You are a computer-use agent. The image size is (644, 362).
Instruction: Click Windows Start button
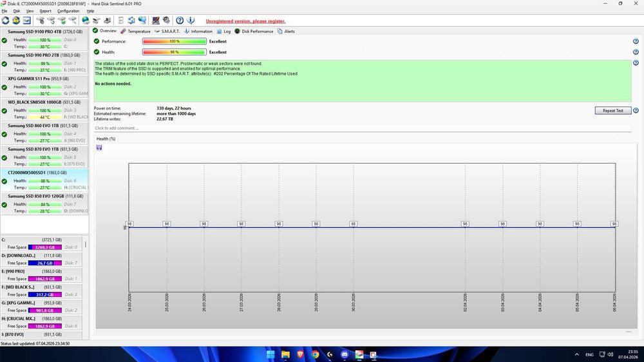point(270,354)
